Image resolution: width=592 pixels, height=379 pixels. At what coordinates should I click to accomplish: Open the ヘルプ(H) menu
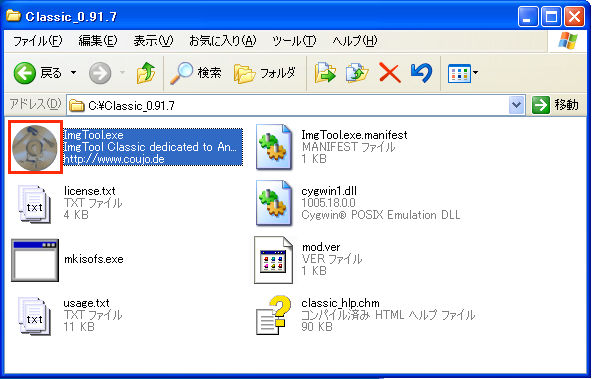pos(355,41)
